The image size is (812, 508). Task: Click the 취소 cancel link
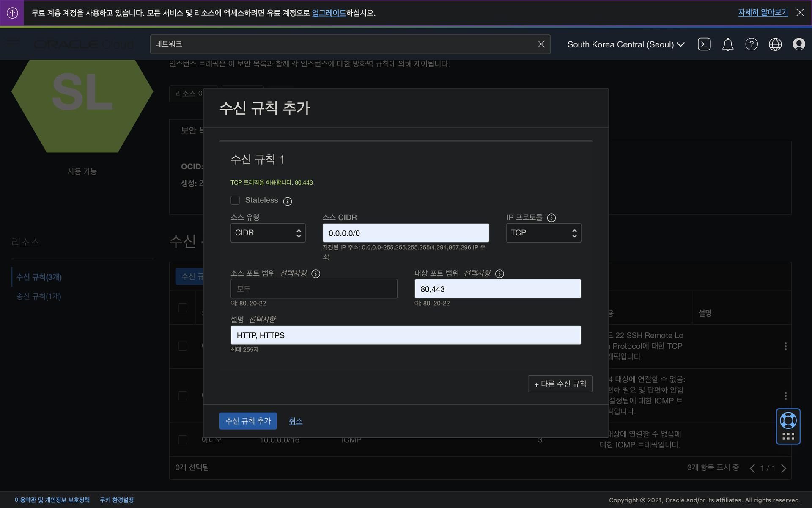pyautogui.click(x=295, y=421)
